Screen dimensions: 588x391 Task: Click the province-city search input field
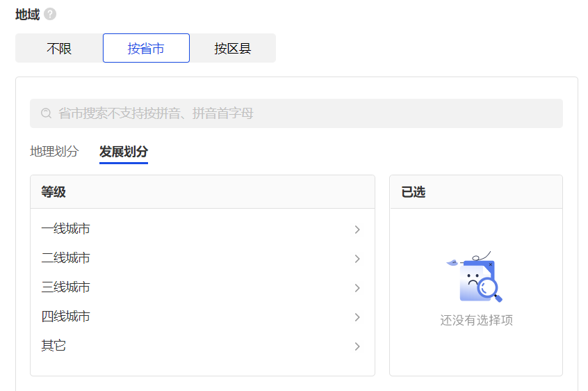pyautogui.click(x=296, y=113)
